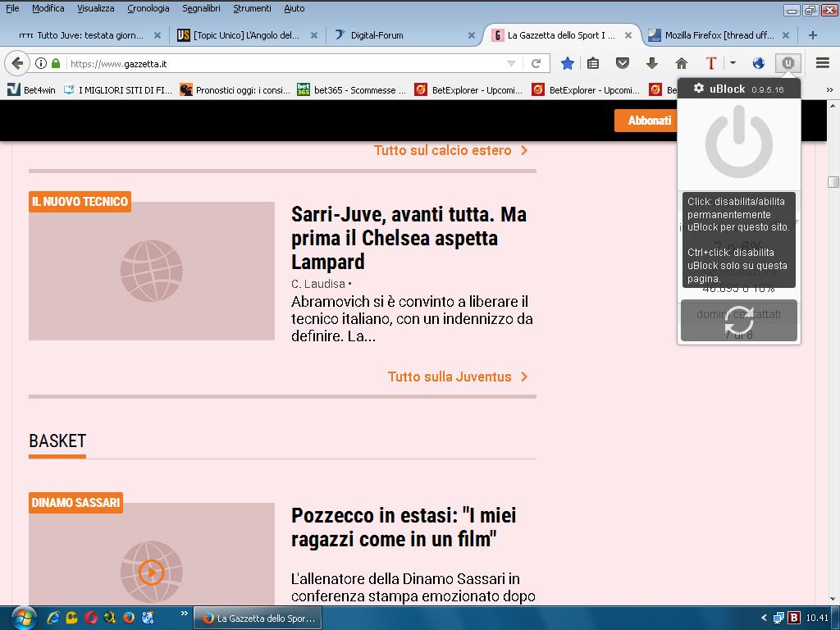Open Bet4win bookmark
Viewport: 840px width, 630px height.
click(x=32, y=90)
